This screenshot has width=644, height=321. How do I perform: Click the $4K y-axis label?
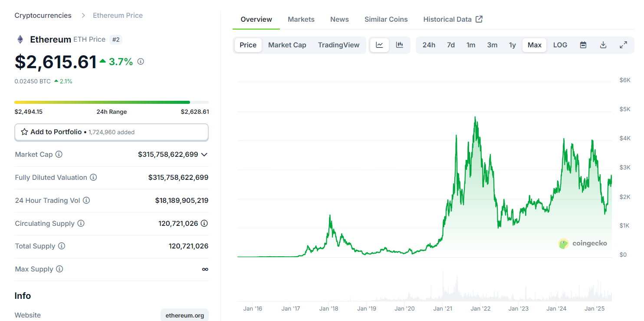625,138
